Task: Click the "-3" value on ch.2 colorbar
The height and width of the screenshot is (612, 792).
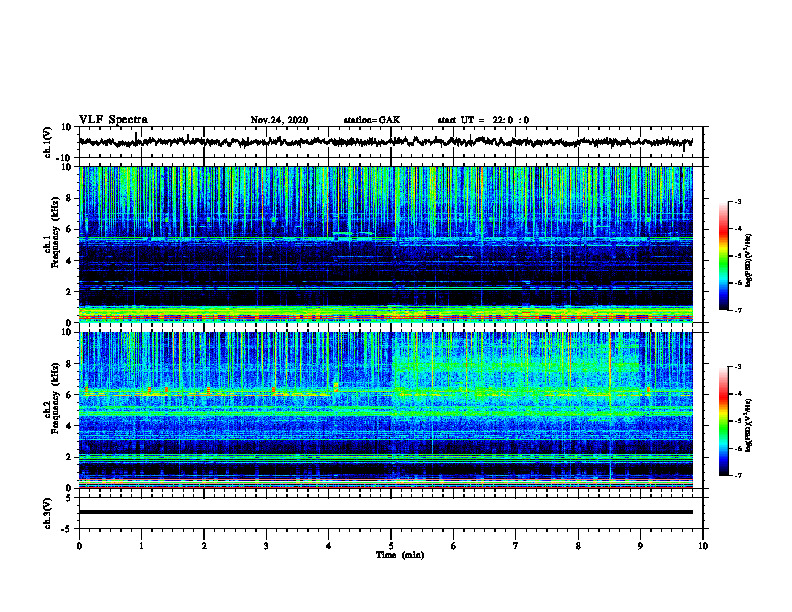Action: [x=737, y=367]
